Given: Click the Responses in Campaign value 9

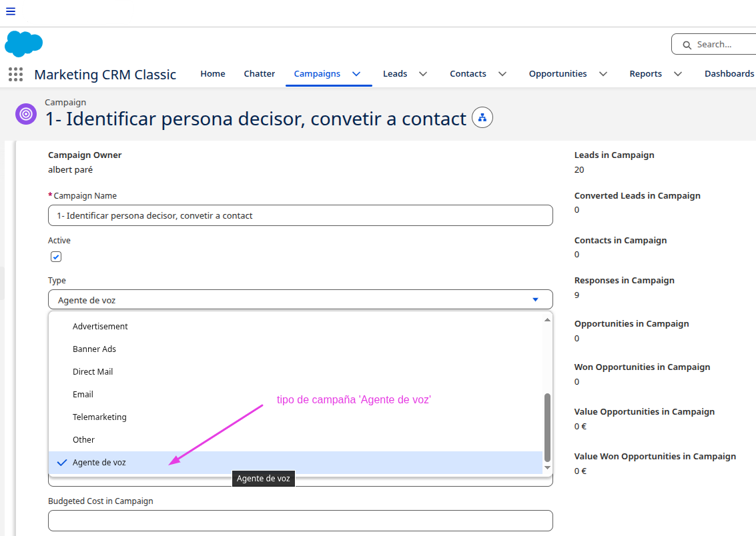Looking at the screenshot, I should 577,295.
